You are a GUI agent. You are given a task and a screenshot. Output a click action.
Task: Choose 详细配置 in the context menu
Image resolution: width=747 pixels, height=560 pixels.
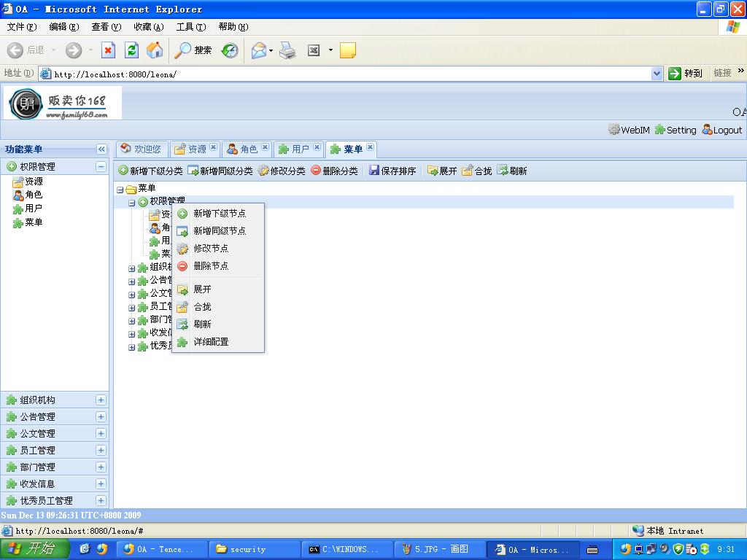pos(217,342)
